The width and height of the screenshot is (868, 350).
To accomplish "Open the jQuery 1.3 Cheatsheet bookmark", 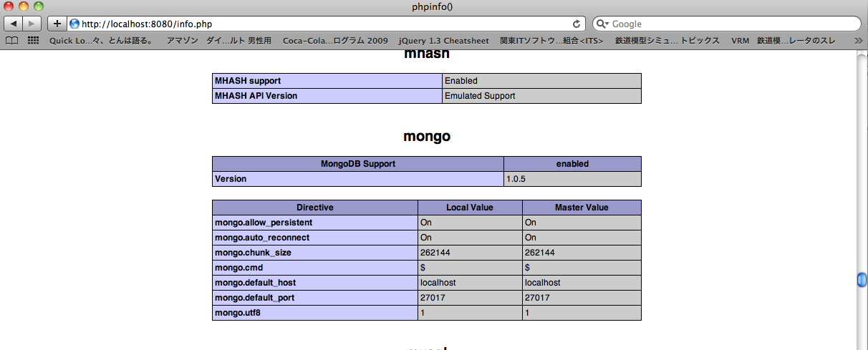I will 443,41.
